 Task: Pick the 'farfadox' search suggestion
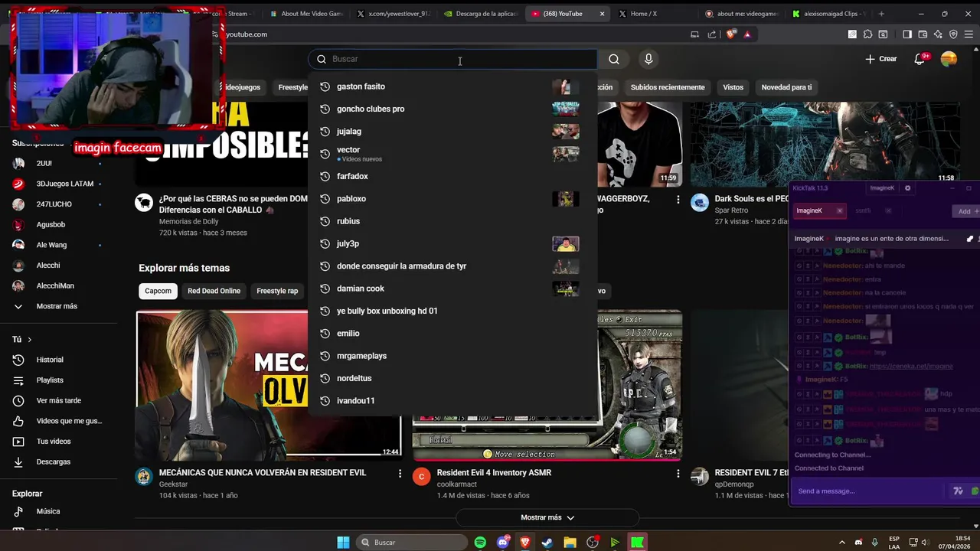coord(452,176)
